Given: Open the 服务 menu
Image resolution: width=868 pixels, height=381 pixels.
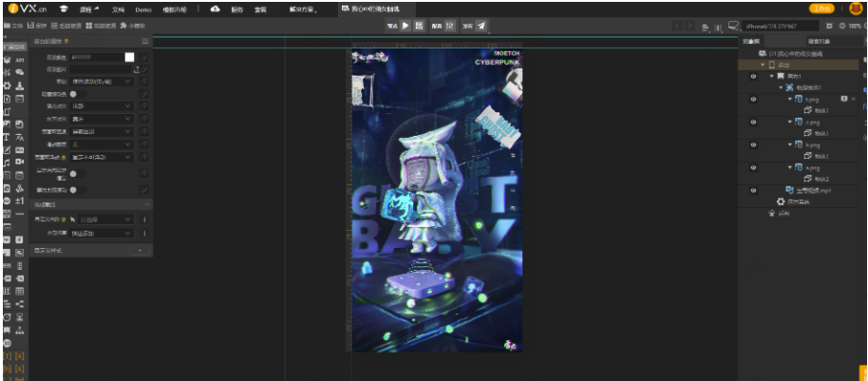Looking at the screenshot, I should tap(236, 10).
